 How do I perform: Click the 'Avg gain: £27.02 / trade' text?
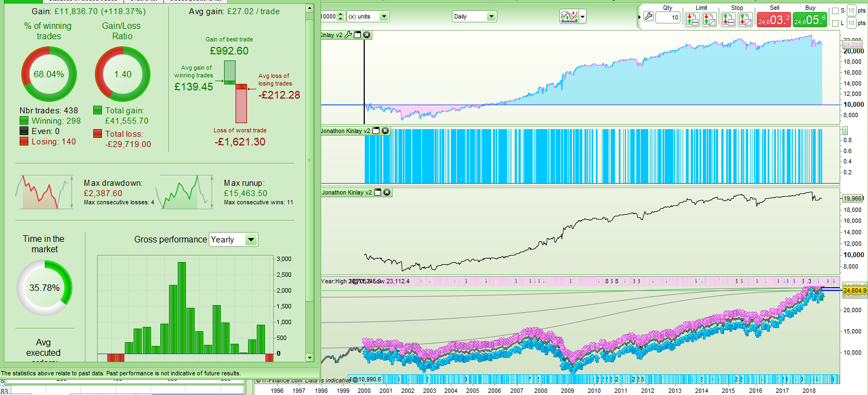point(234,11)
